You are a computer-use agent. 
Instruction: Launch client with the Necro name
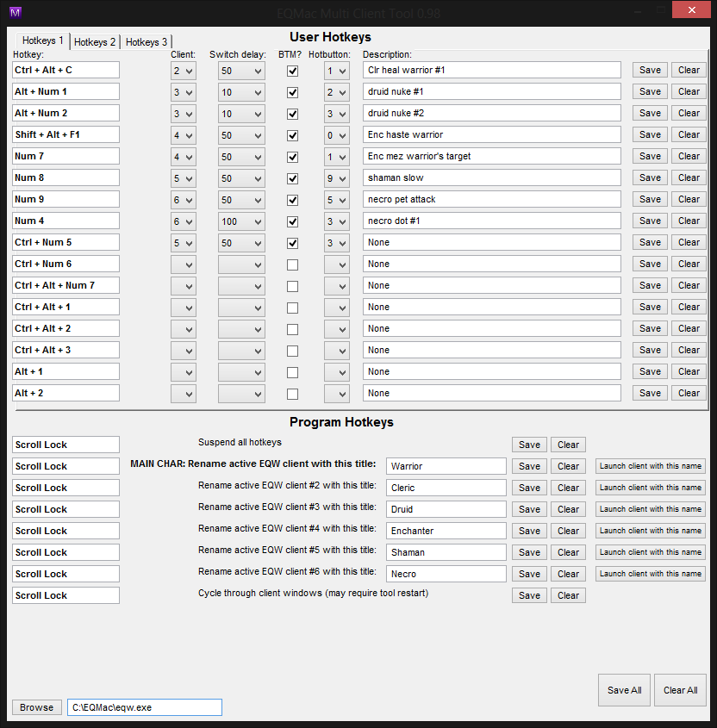(x=650, y=574)
